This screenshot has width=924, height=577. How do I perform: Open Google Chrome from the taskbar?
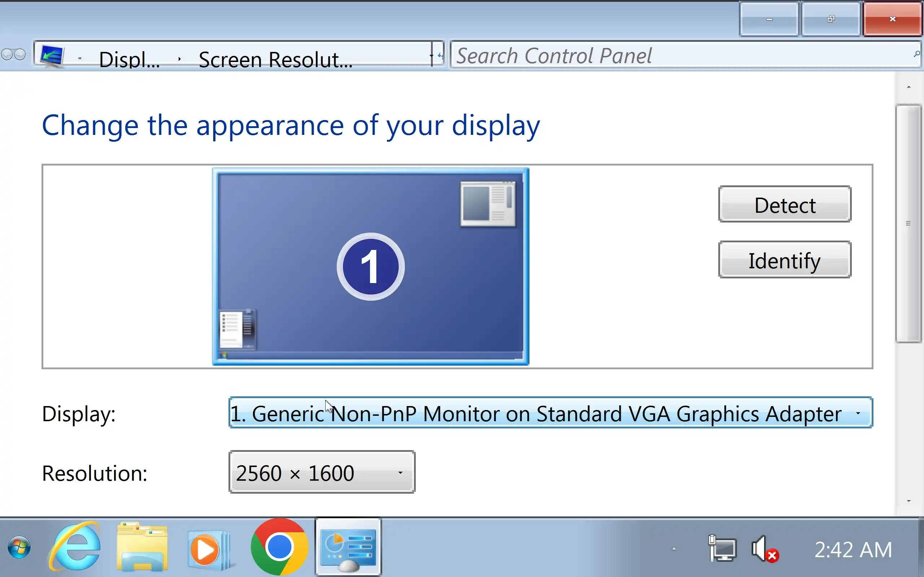pos(279,546)
